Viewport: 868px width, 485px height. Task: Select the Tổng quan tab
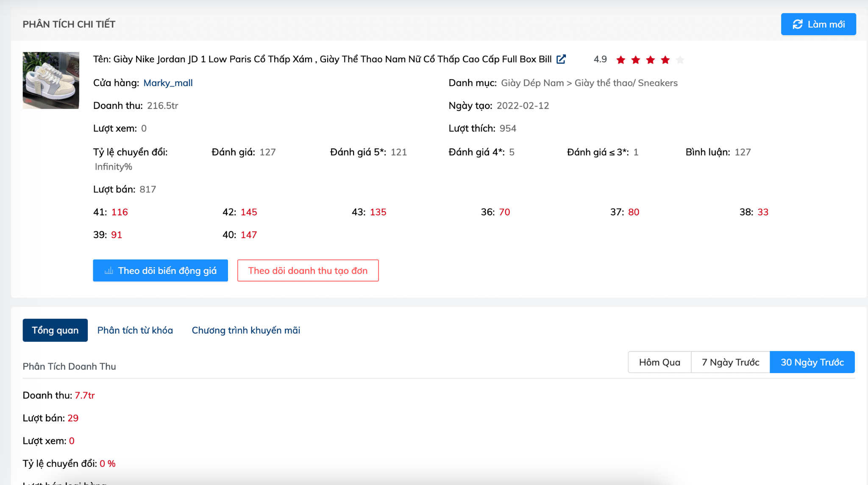click(55, 330)
